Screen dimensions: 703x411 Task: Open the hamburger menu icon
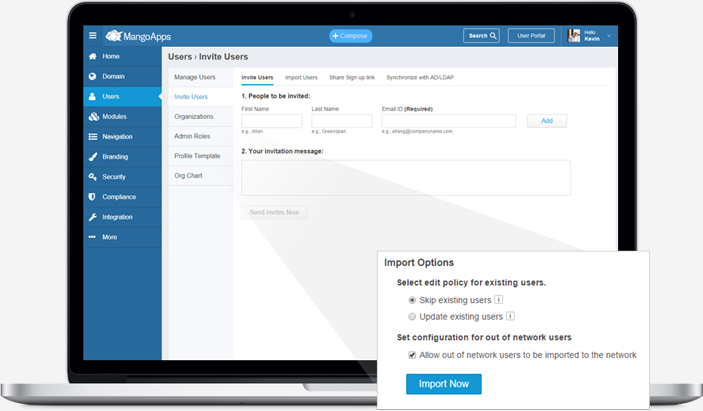(x=93, y=35)
